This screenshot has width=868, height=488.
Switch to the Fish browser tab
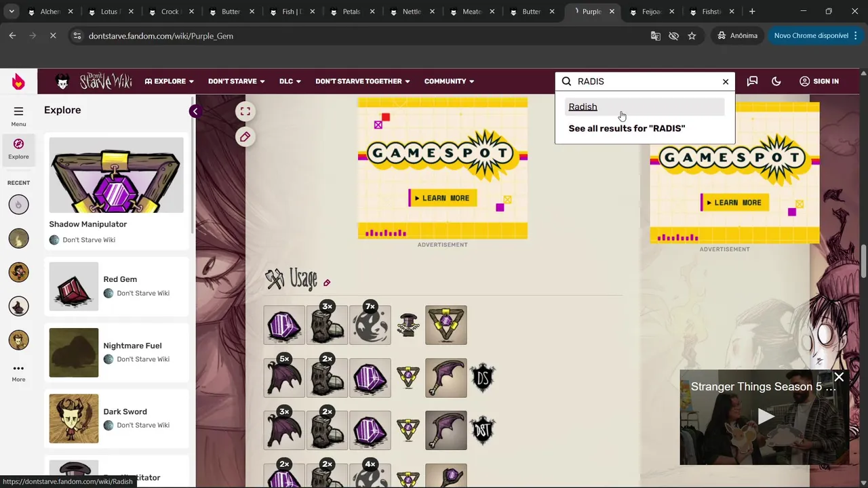point(292,12)
